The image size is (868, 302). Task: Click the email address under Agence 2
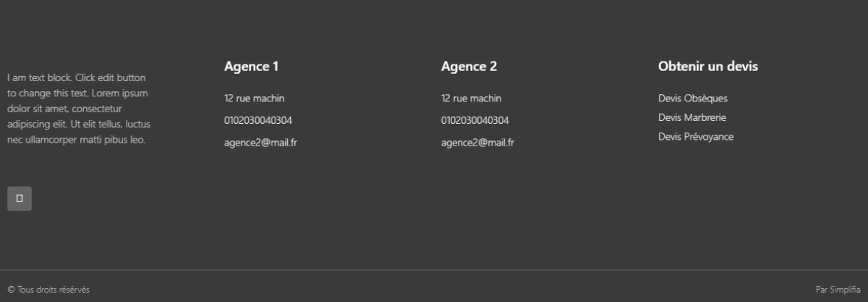pos(477,143)
